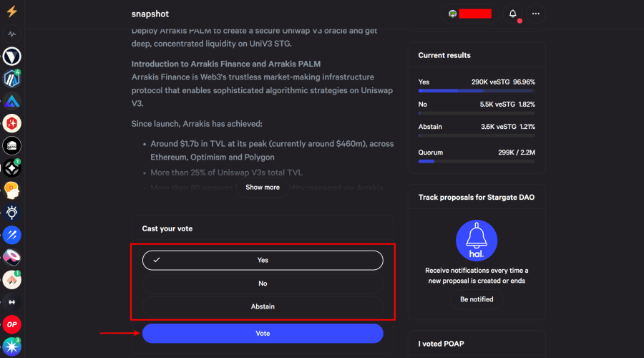Click the Yes result progress bar

477,91
